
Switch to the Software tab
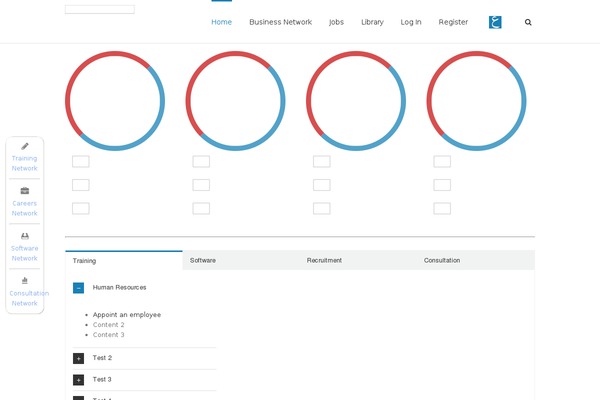(241, 260)
